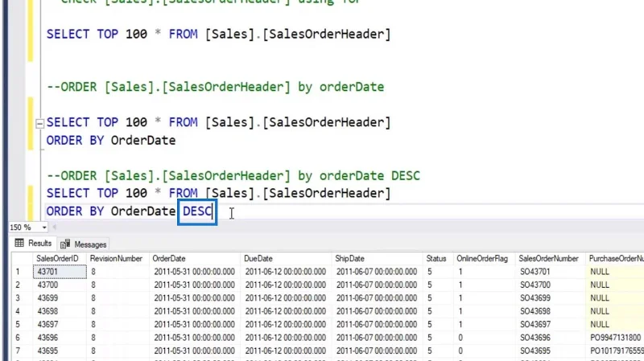This screenshot has width=644, height=361.
Task: Click the first SELECT TOP 100 statement
Action: [x=218, y=34]
